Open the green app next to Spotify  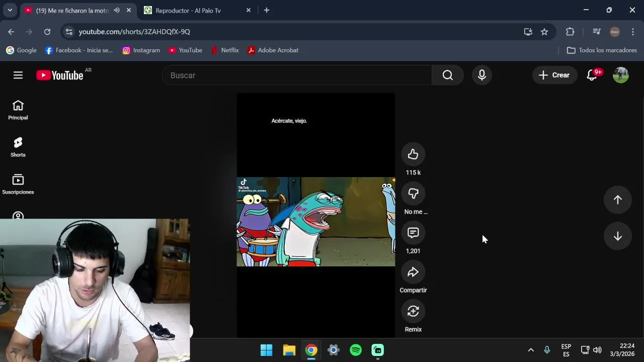[378, 350]
